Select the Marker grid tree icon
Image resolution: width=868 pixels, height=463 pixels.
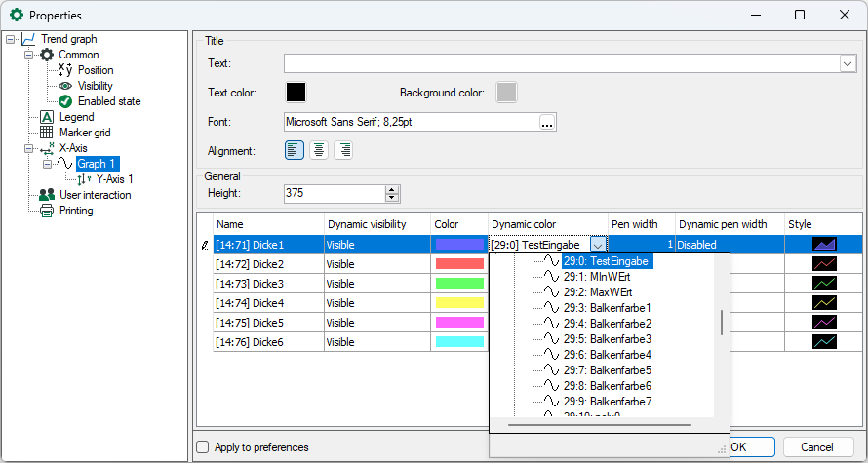pyautogui.click(x=46, y=133)
